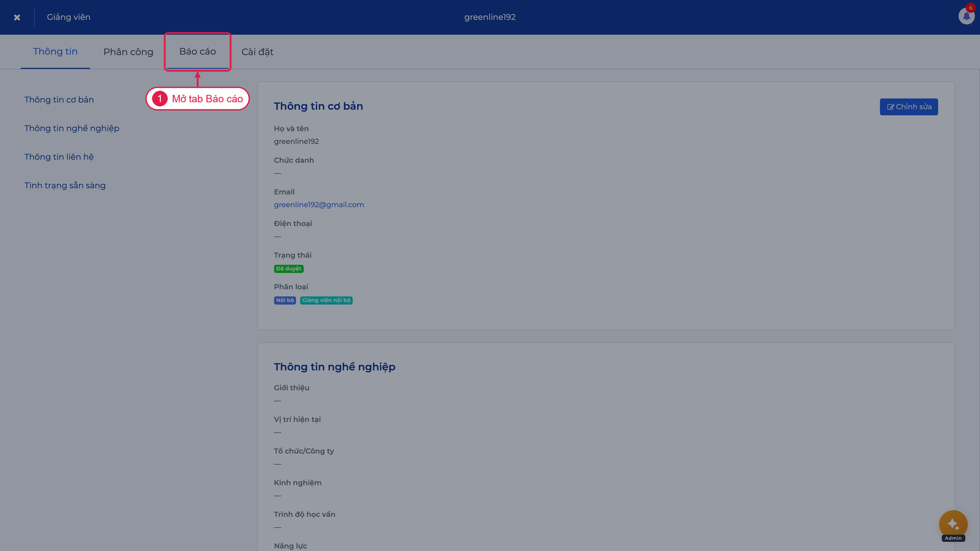Click the greenline192 title in header
Image resolution: width=980 pixels, height=551 pixels.
490,17
